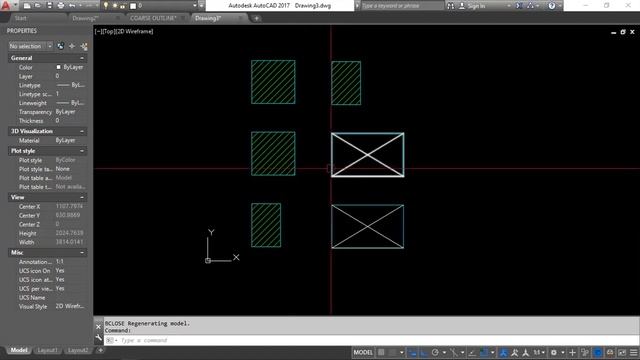Open the No selection dropdown in Properties
Viewport: 640px width, 360px height.
tap(31, 46)
